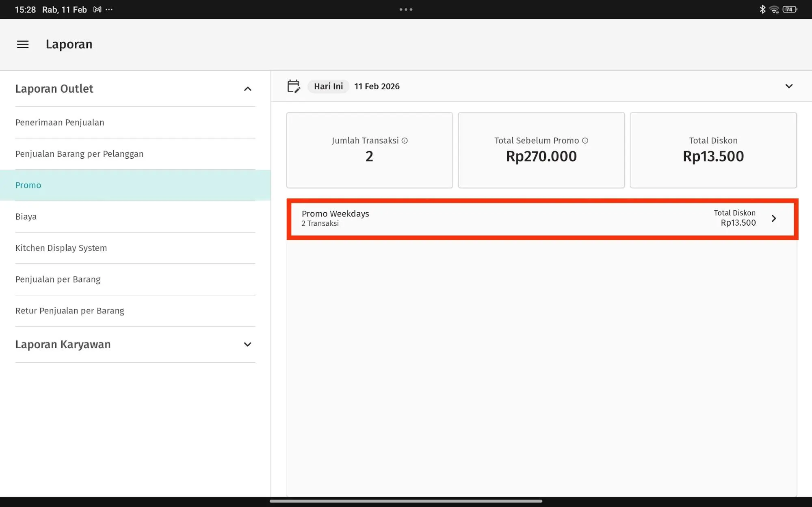Open Penjualan per Barang report
This screenshot has width=812, height=507.
(58, 279)
